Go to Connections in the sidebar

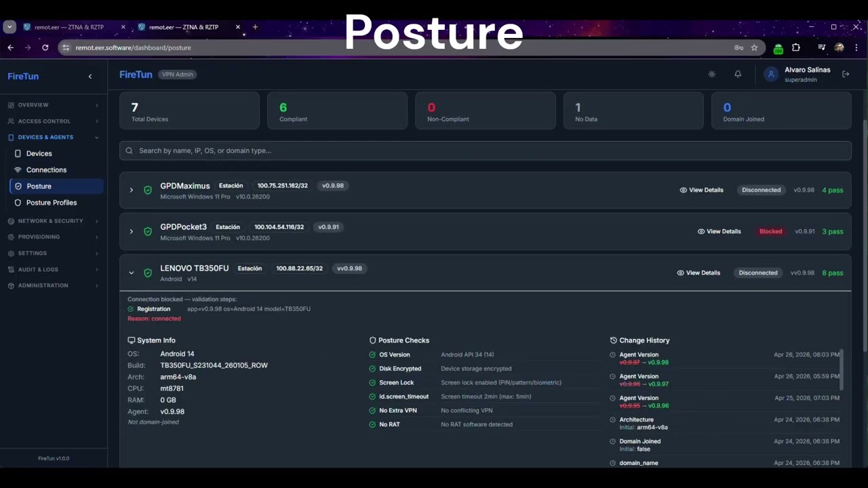point(46,170)
